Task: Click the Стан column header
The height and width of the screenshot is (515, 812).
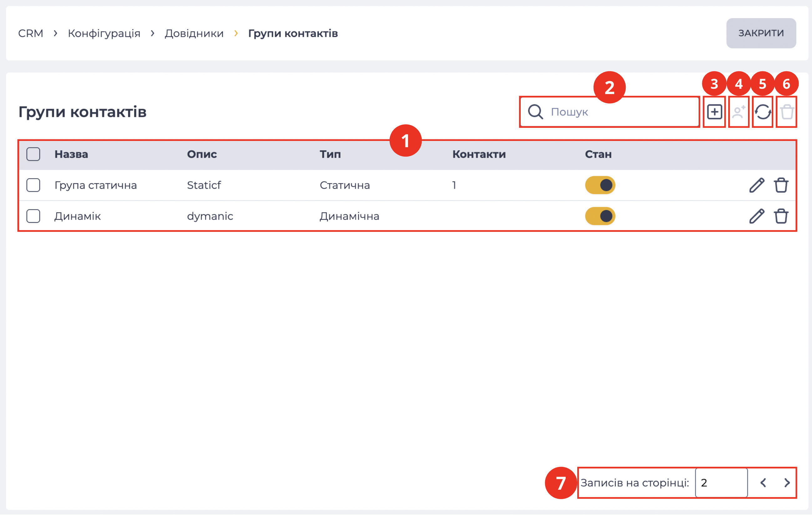Action: pos(598,154)
